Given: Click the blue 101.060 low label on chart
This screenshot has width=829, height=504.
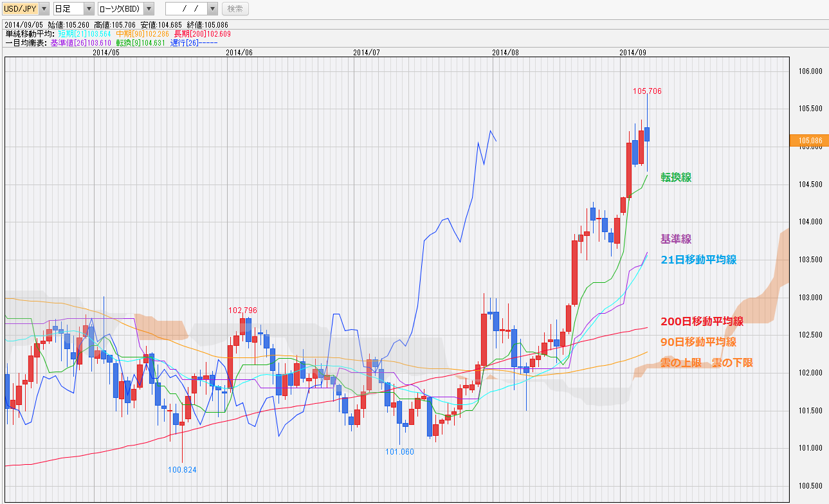Looking at the screenshot, I should tap(399, 452).
